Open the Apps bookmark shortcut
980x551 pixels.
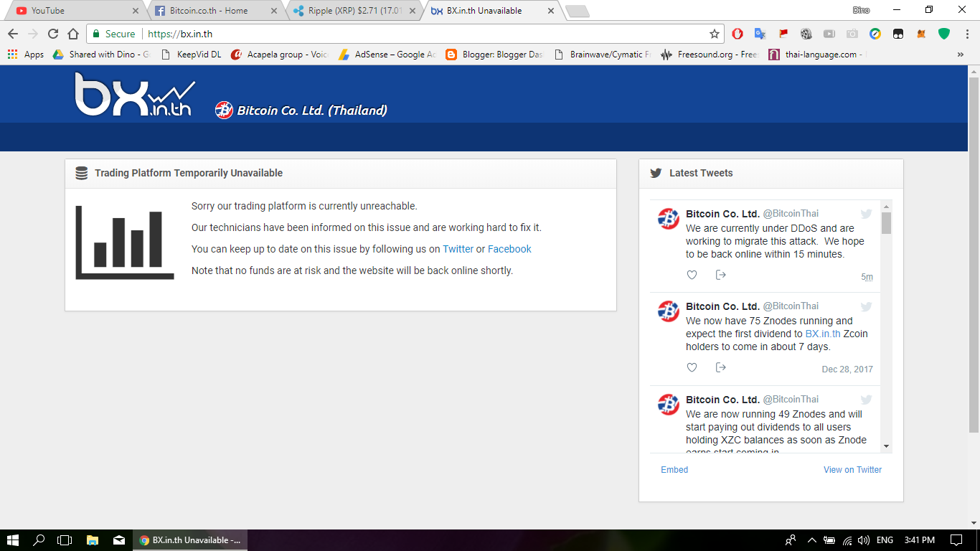point(26,54)
